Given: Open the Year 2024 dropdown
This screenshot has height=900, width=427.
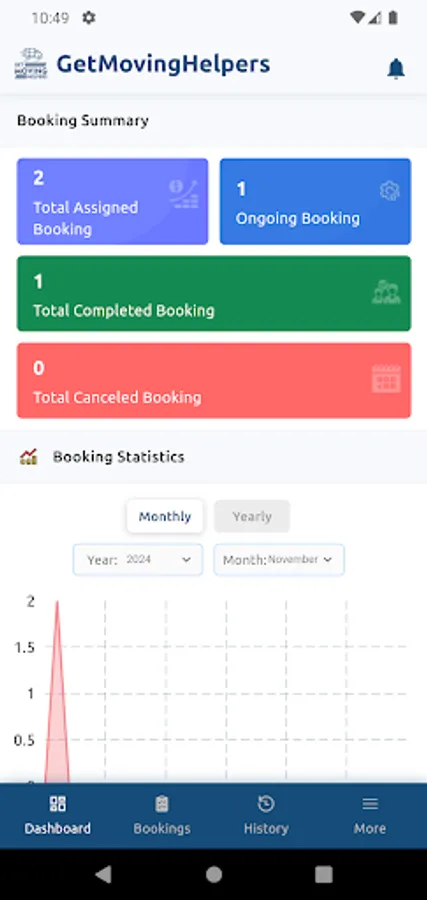Looking at the screenshot, I should [x=138, y=560].
